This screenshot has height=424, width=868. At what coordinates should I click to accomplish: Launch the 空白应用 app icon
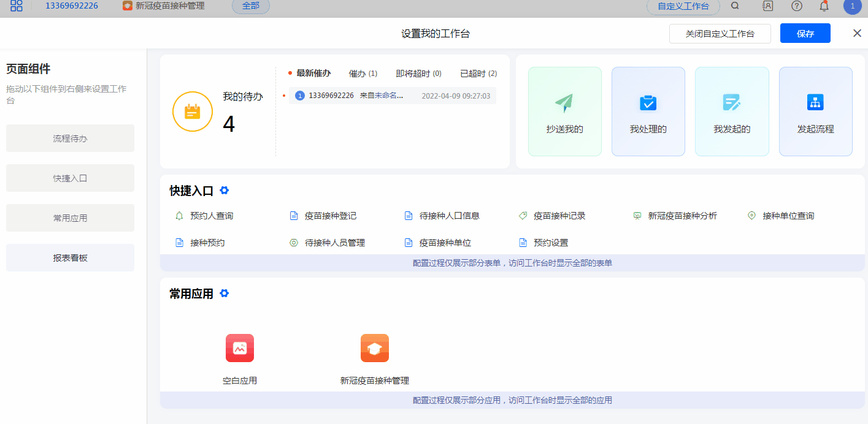tap(240, 348)
